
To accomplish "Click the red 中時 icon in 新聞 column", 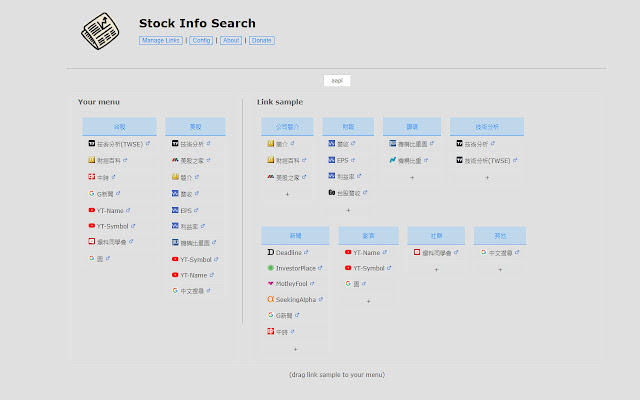I will click(x=271, y=331).
